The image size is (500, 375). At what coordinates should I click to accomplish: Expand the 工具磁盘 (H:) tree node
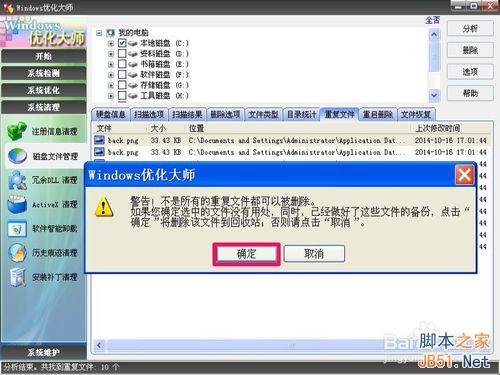tap(111, 96)
